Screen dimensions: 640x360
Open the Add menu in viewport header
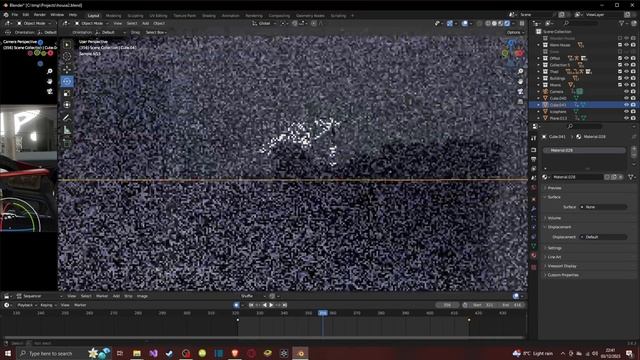click(145, 23)
